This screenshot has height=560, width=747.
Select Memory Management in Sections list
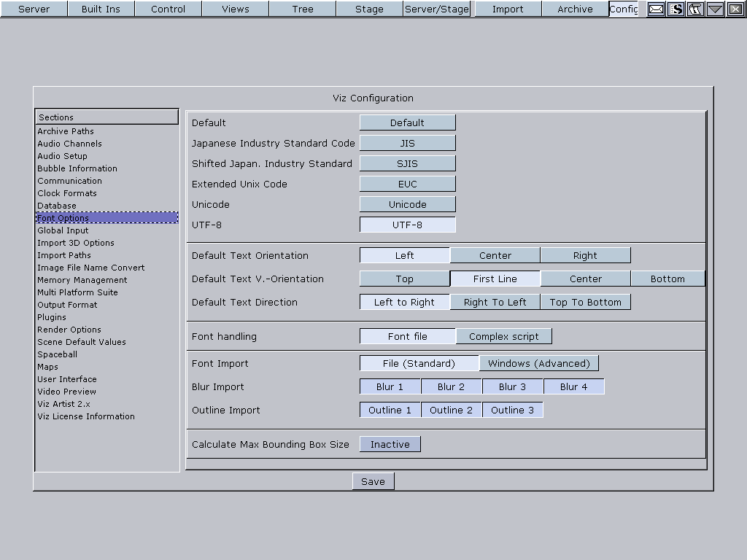coord(82,280)
